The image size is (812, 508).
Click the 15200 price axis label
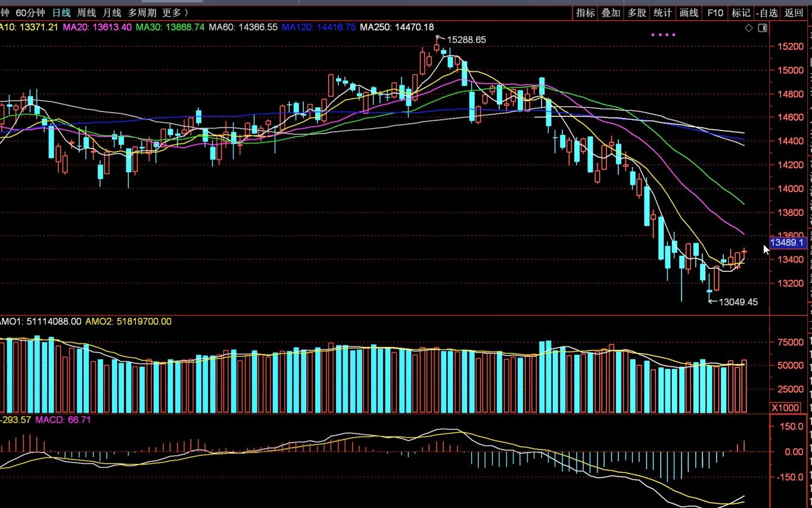click(789, 47)
